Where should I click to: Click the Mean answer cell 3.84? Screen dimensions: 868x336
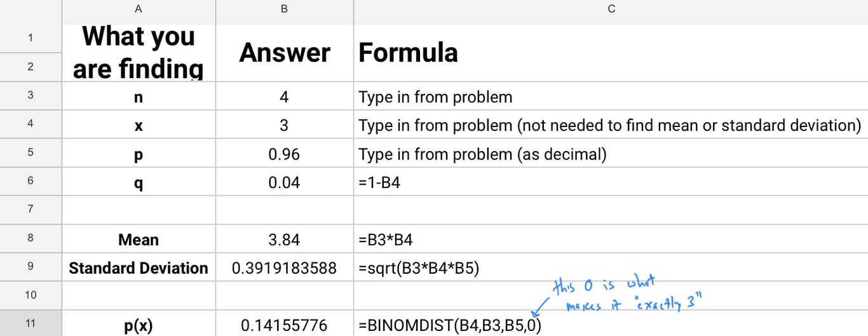pyautogui.click(x=284, y=239)
